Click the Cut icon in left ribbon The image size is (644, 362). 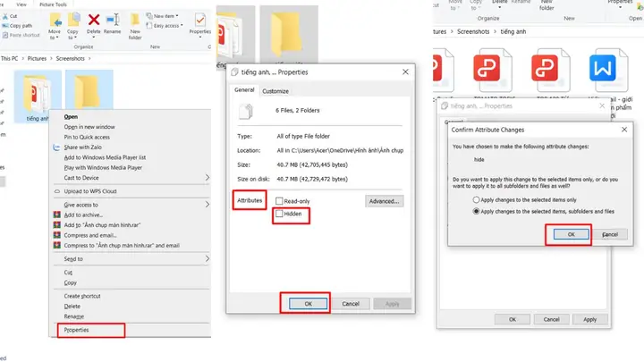click(x=5, y=16)
